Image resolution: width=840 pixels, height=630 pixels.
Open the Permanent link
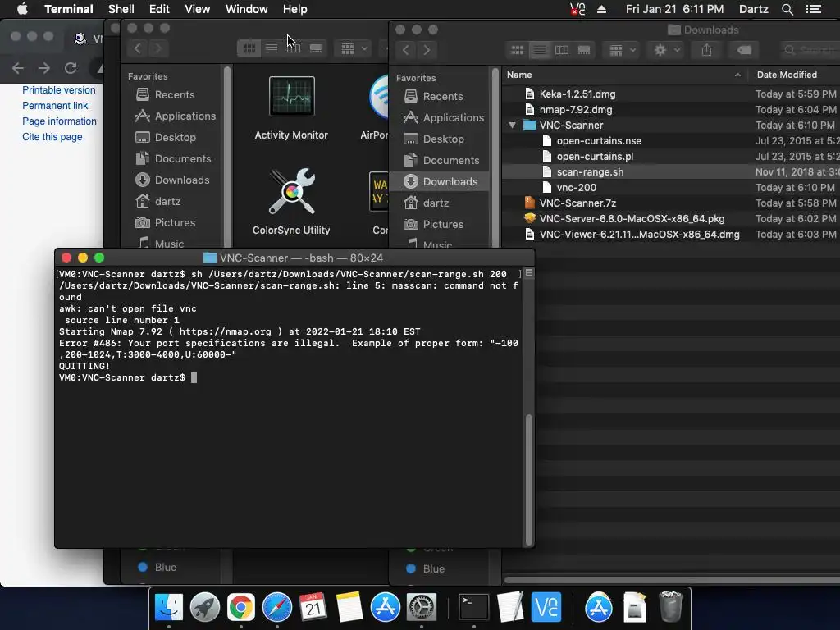pyautogui.click(x=55, y=106)
